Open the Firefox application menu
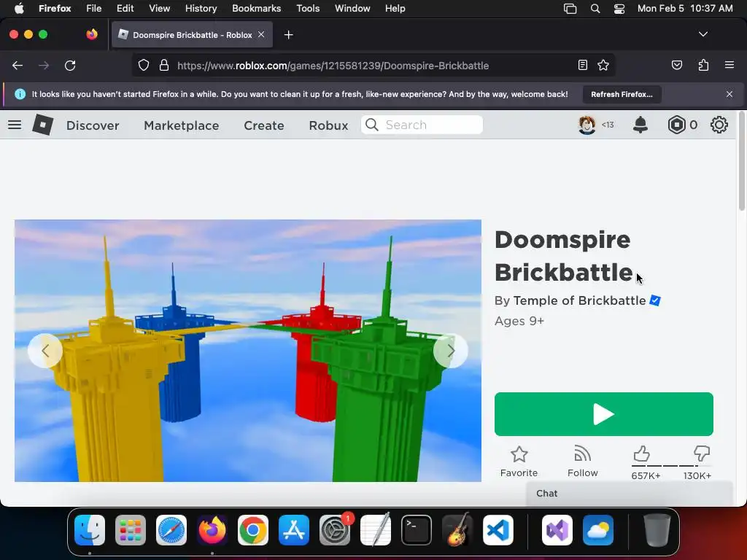This screenshot has height=560, width=747. [x=729, y=65]
